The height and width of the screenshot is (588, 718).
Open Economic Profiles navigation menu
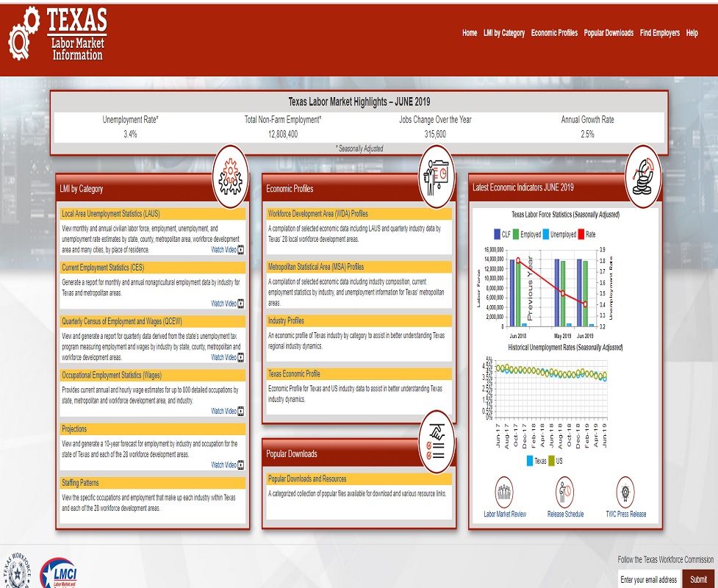pos(555,33)
